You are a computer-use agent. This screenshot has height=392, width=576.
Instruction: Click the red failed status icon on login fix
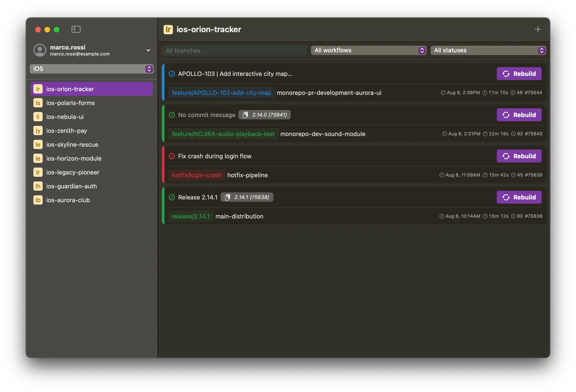click(172, 156)
